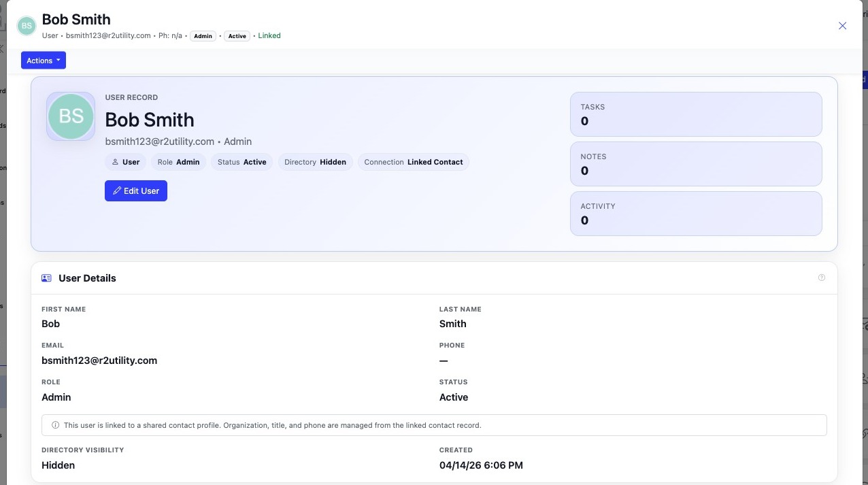Click the small BS avatar in header

(27, 26)
